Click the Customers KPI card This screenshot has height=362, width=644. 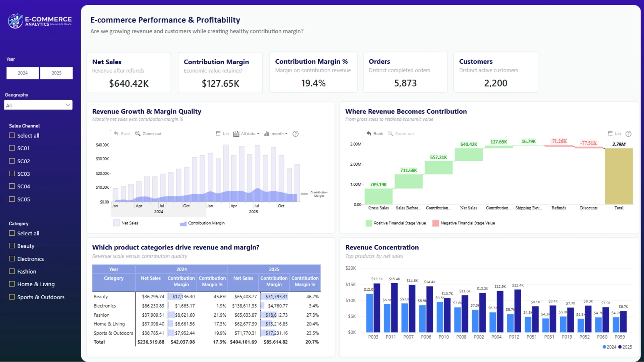tap(496, 72)
